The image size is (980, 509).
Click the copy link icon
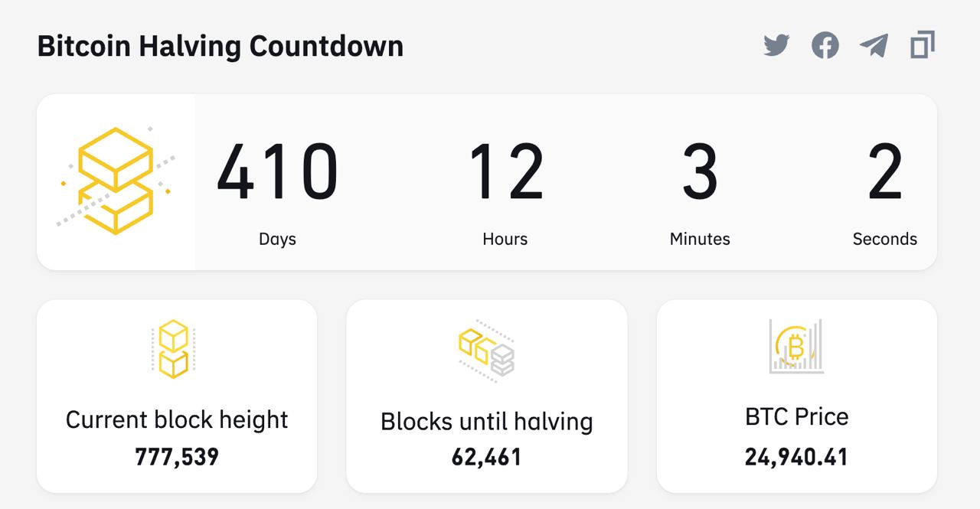click(923, 45)
